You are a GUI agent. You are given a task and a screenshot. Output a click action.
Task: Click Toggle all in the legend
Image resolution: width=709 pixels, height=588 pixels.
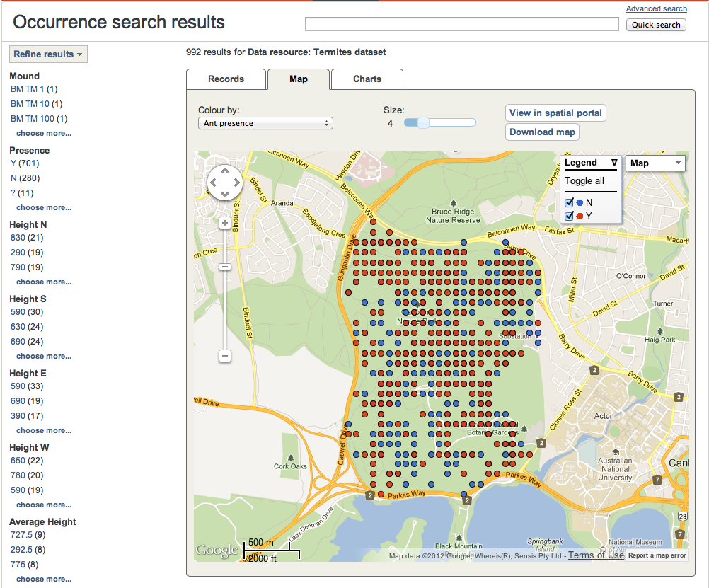[584, 181]
